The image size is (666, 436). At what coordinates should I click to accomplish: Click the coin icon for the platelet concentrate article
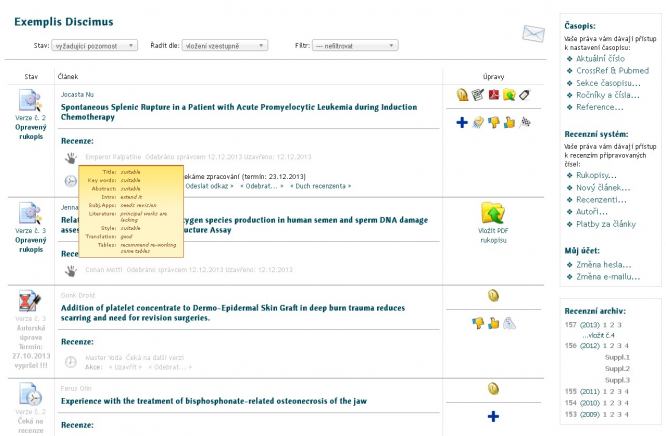tap(492, 294)
